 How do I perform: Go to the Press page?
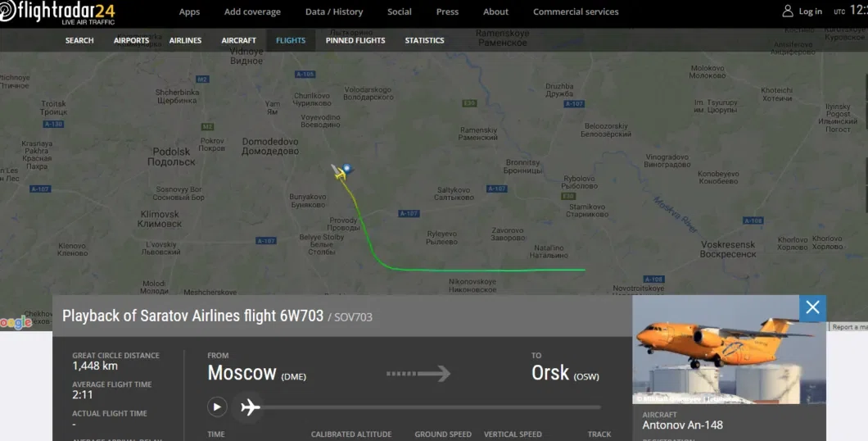(x=447, y=11)
